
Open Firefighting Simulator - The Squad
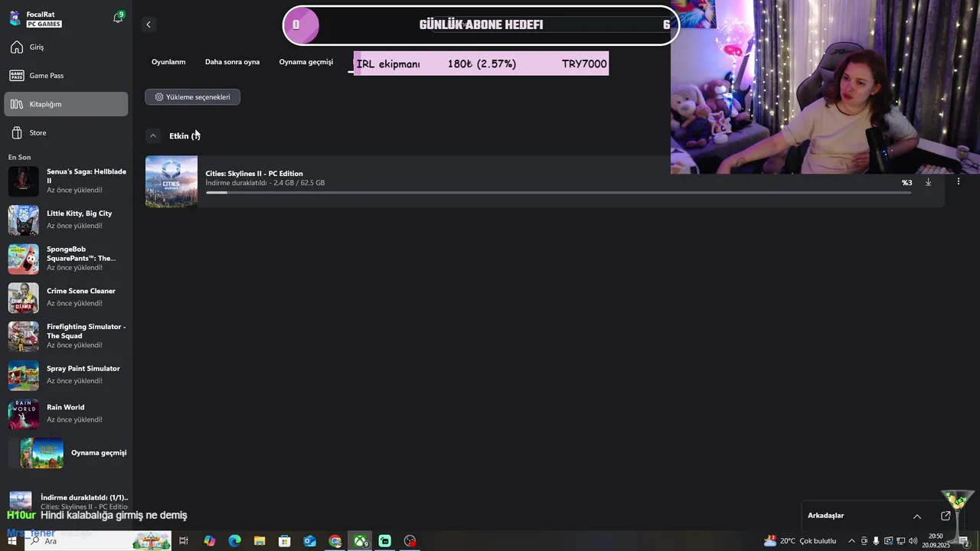67,336
